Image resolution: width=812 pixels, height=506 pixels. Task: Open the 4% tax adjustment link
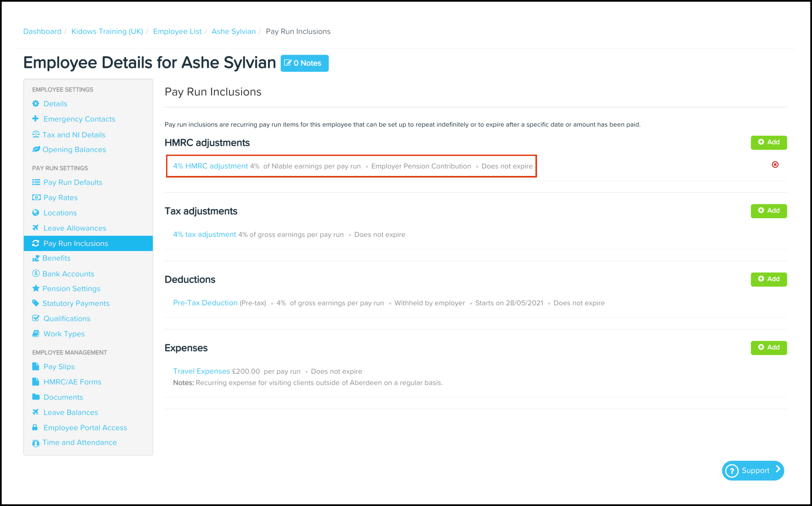click(x=204, y=235)
